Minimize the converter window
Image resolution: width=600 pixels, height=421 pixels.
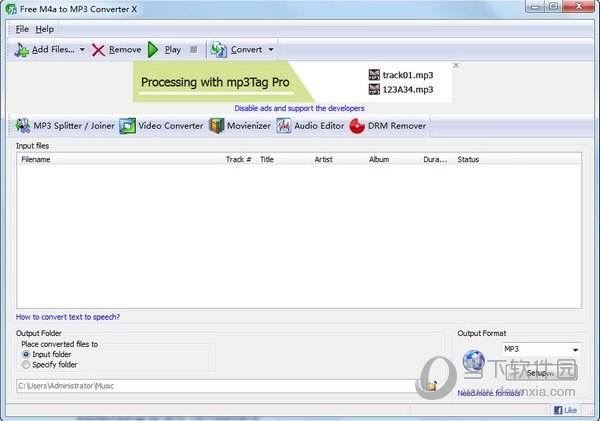point(535,7)
